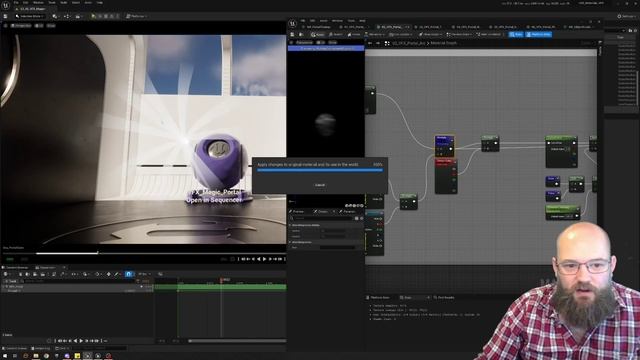Open the Sequencer wrench actions icon
The image size is (640, 360).
point(62,274)
